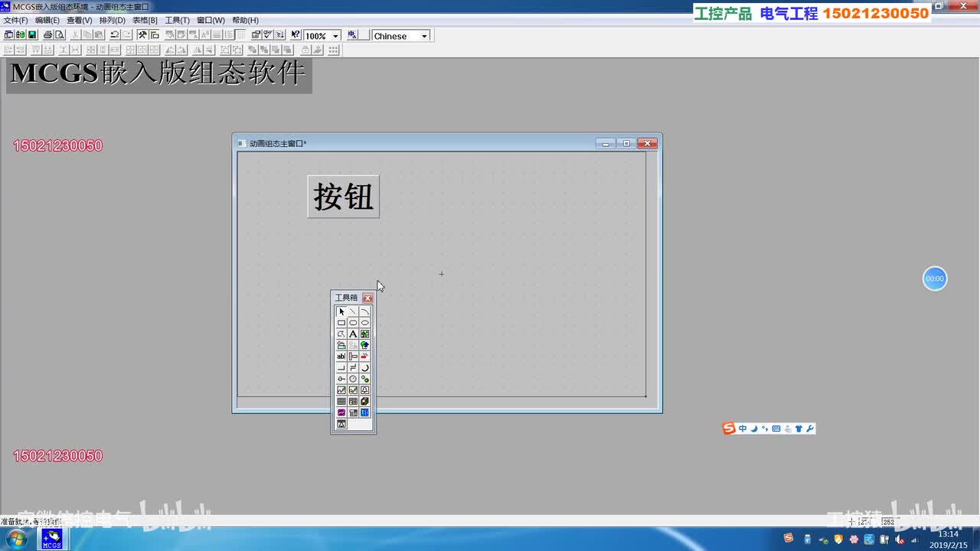This screenshot has width=980, height=551.
Task: Click the Sogou skin shirt icon
Action: point(799,429)
